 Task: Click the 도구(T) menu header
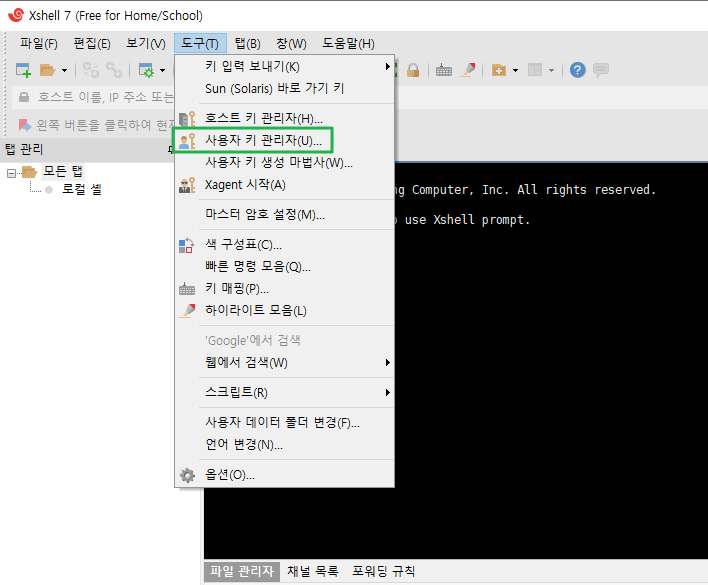(x=200, y=43)
